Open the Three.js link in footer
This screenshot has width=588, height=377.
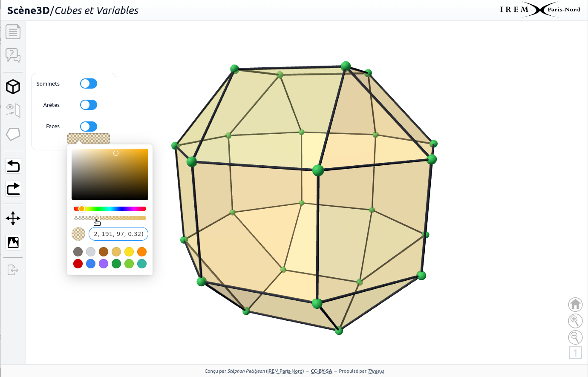pos(376,371)
